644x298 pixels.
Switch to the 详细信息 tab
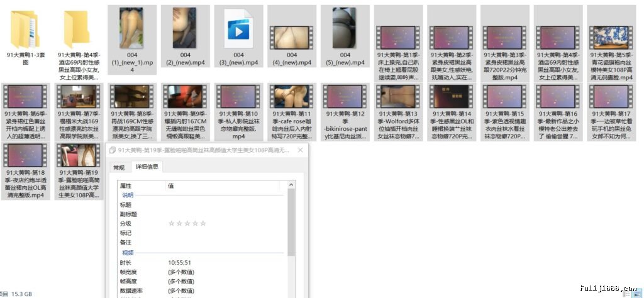coord(147,167)
